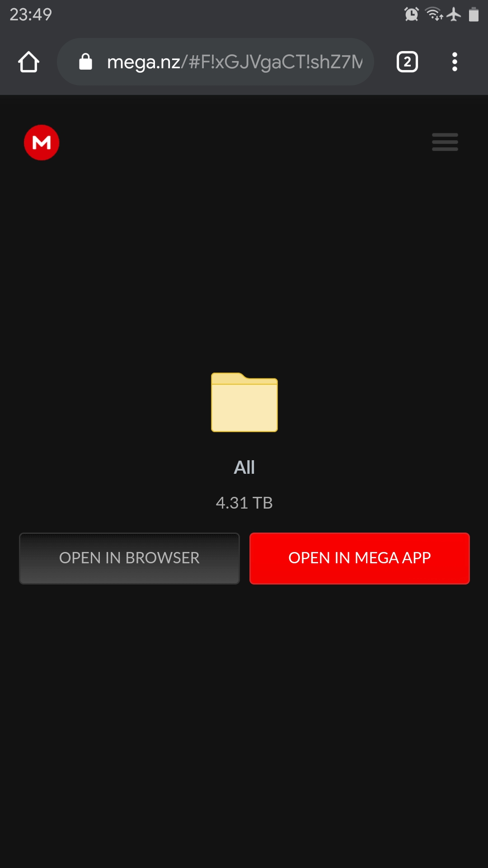488x868 pixels.
Task: Open the browser three-dot overflow menu
Action: (x=455, y=62)
